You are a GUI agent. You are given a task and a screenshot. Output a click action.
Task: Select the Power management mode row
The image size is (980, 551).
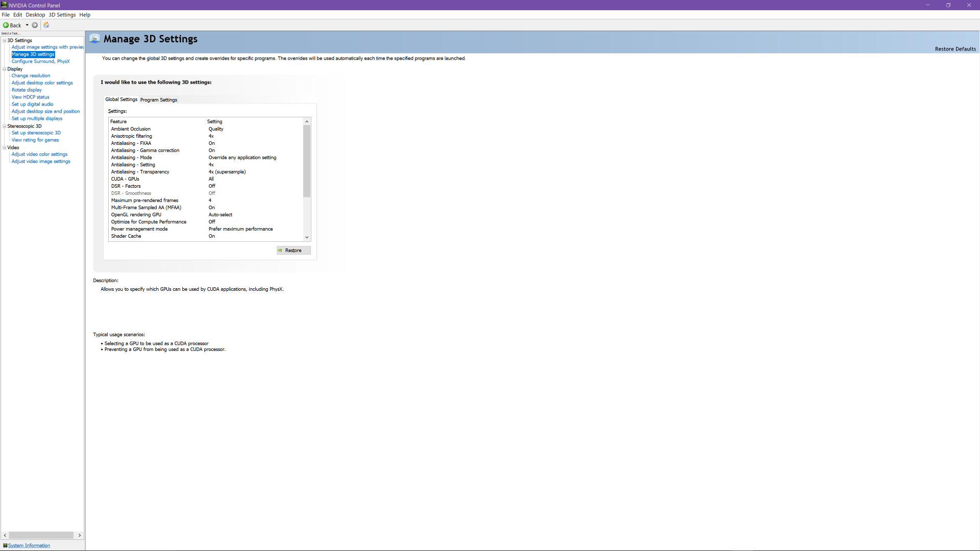pyautogui.click(x=206, y=229)
